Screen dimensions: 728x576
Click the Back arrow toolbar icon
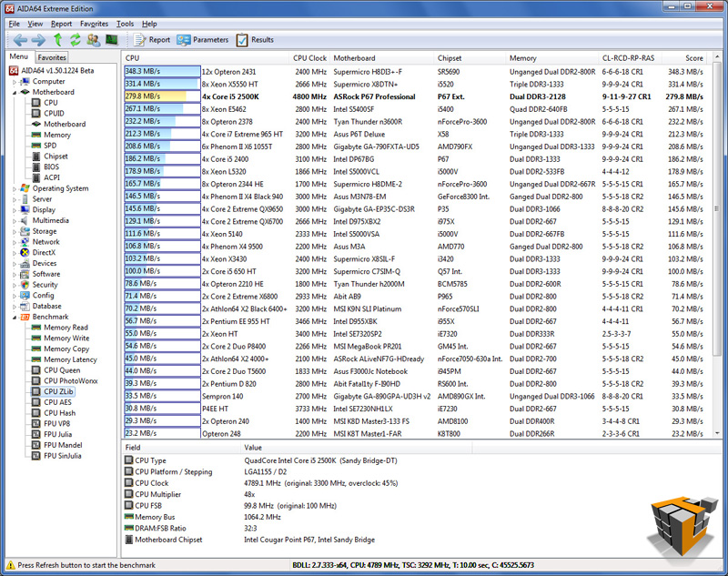[20, 40]
